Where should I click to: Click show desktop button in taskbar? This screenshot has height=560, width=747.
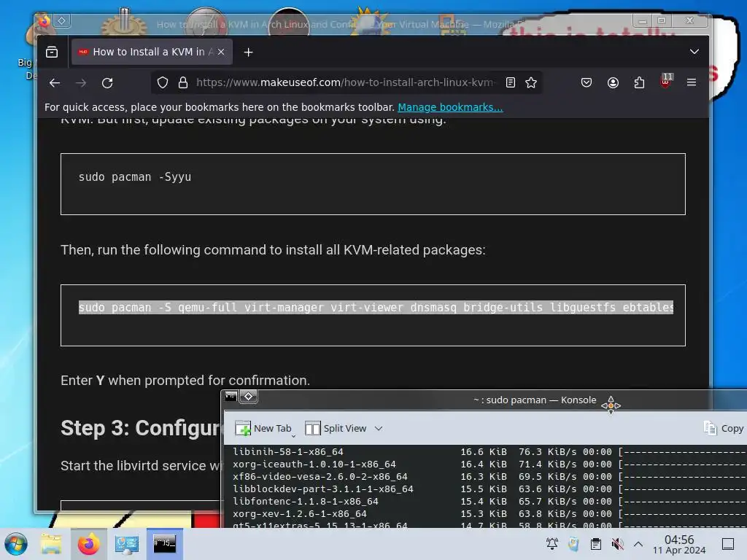[728, 544]
